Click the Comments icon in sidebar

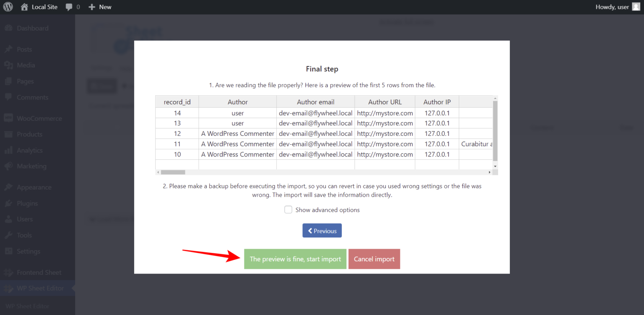[x=8, y=97]
